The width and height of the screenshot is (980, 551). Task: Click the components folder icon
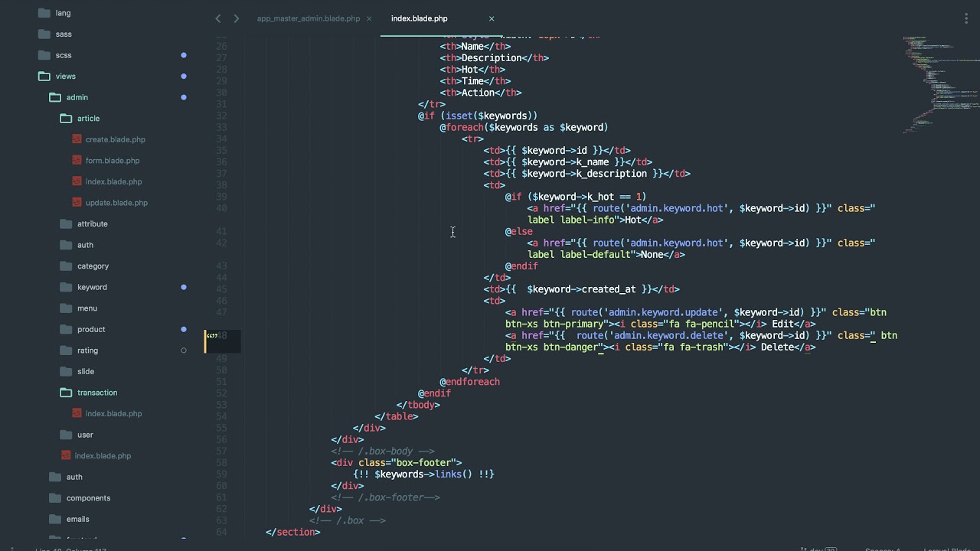tap(55, 498)
